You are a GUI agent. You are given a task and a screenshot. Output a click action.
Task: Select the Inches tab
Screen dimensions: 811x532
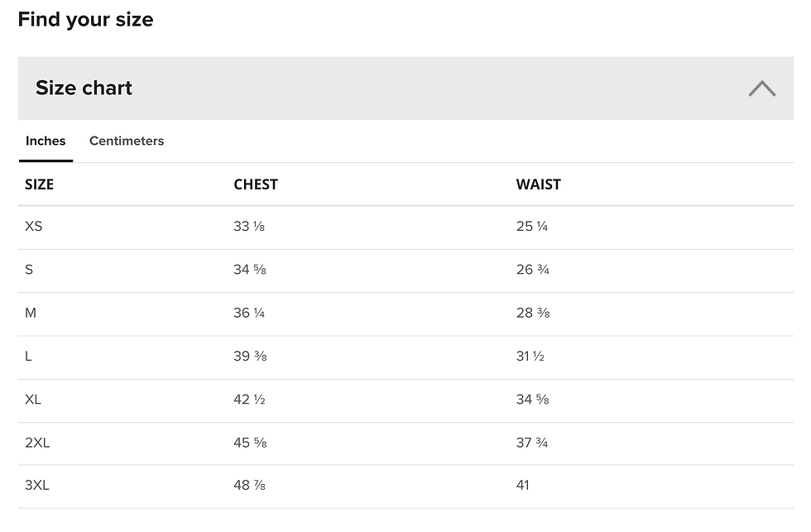(46, 141)
